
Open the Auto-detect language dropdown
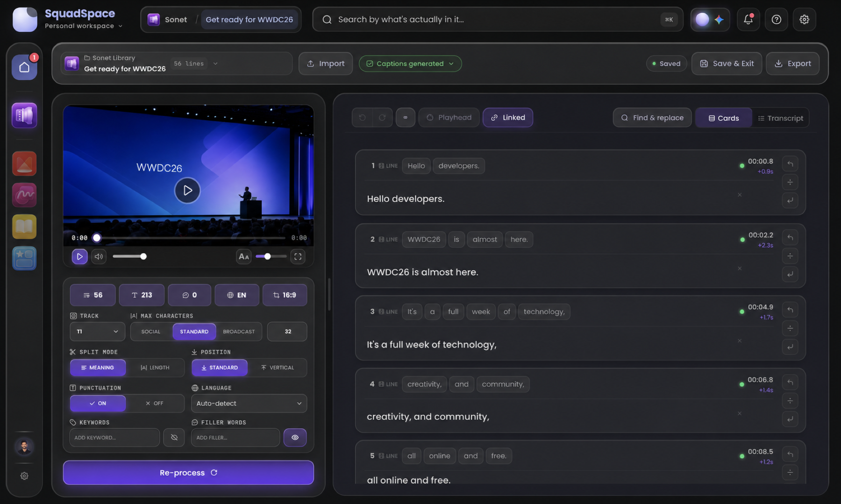(x=249, y=404)
